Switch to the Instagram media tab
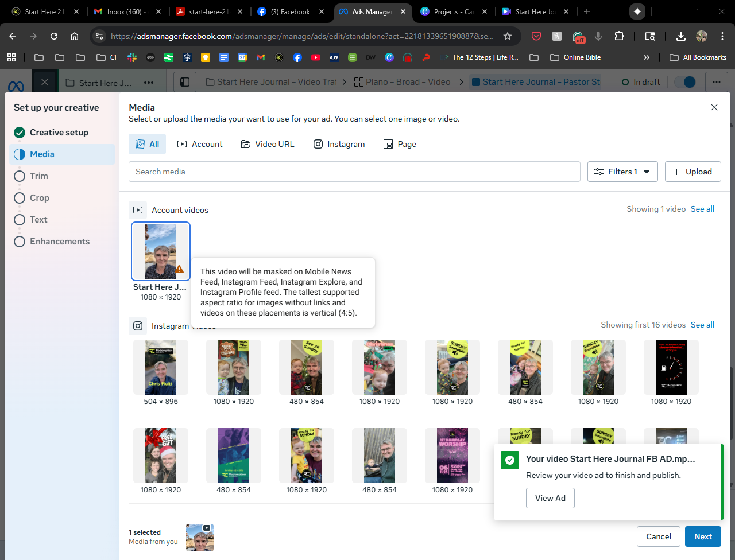735x560 pixels. [339, 144]
